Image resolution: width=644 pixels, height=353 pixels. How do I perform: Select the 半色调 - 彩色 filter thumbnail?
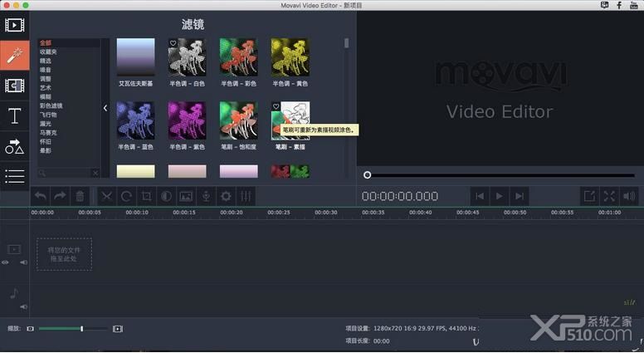coord(239,57)
